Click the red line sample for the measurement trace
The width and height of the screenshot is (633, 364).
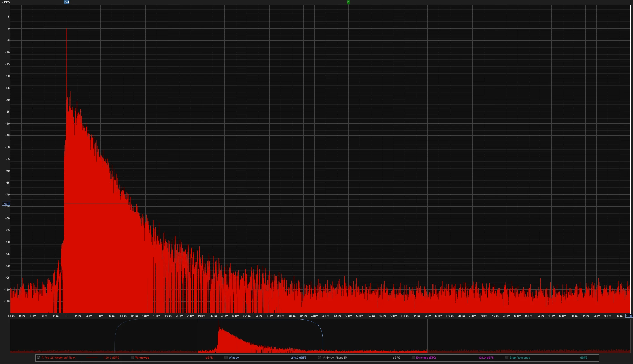tap(92, 358)
